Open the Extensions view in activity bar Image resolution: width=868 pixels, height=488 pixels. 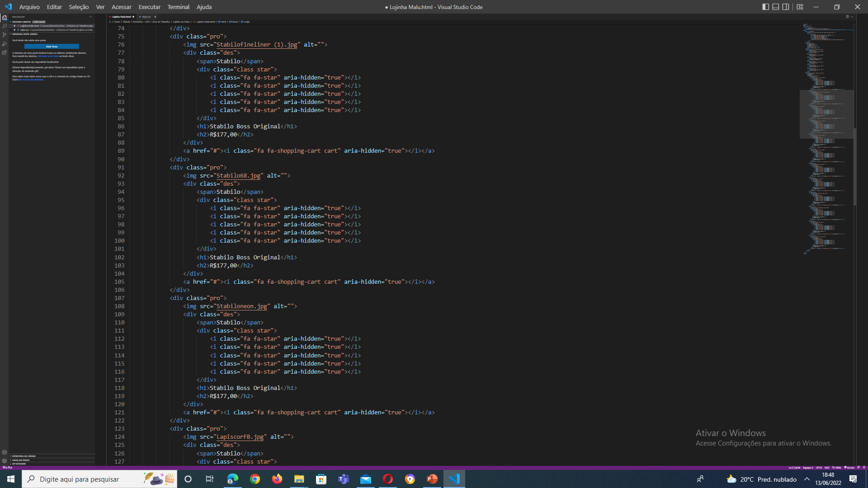5,52
